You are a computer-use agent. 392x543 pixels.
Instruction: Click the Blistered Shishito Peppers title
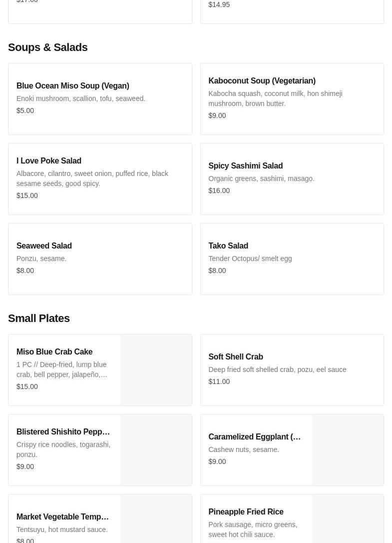[x=63, y=432]
